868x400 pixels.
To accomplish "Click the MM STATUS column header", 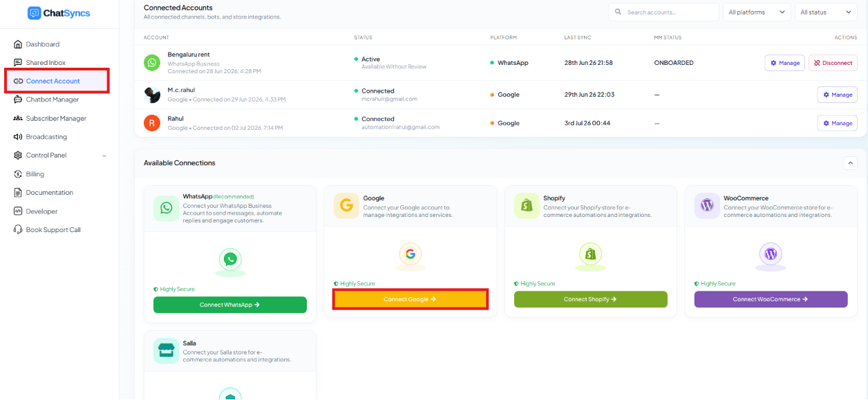I will point(668,37).
